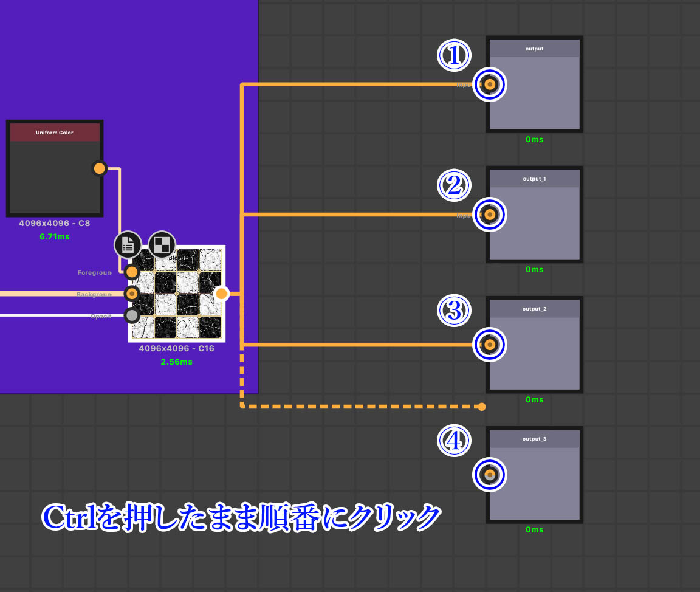Select the Blend node Background input connector
Screen dimensions: 700x592
(x=132, y=294)
